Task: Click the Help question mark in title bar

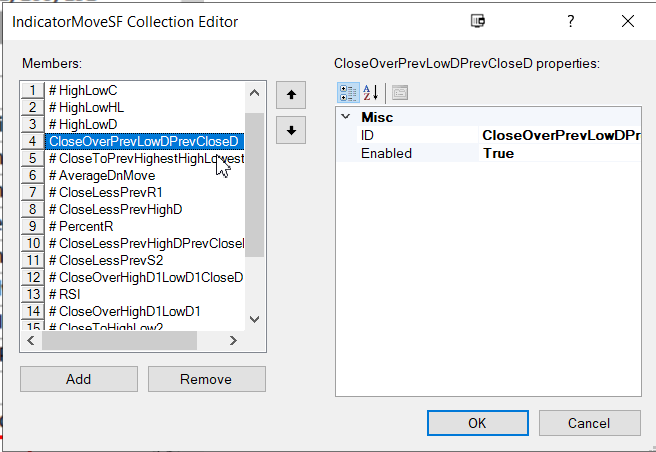Action: (x=570, y=21)
